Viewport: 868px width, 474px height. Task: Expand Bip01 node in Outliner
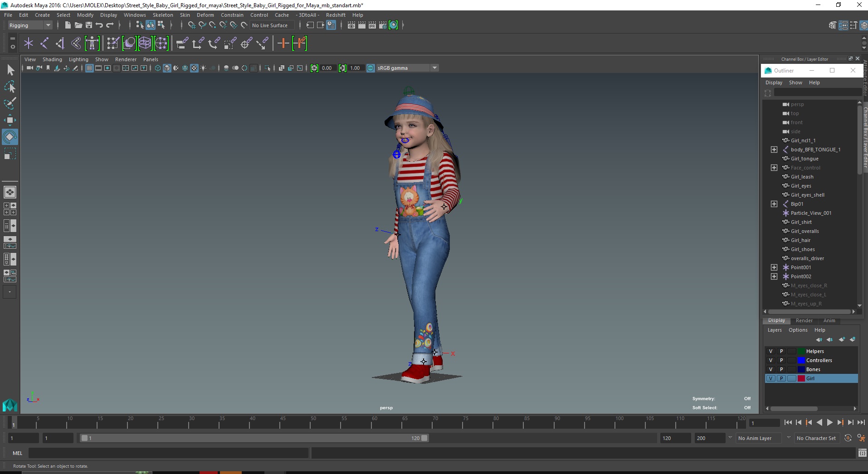[x=774, y=204]
